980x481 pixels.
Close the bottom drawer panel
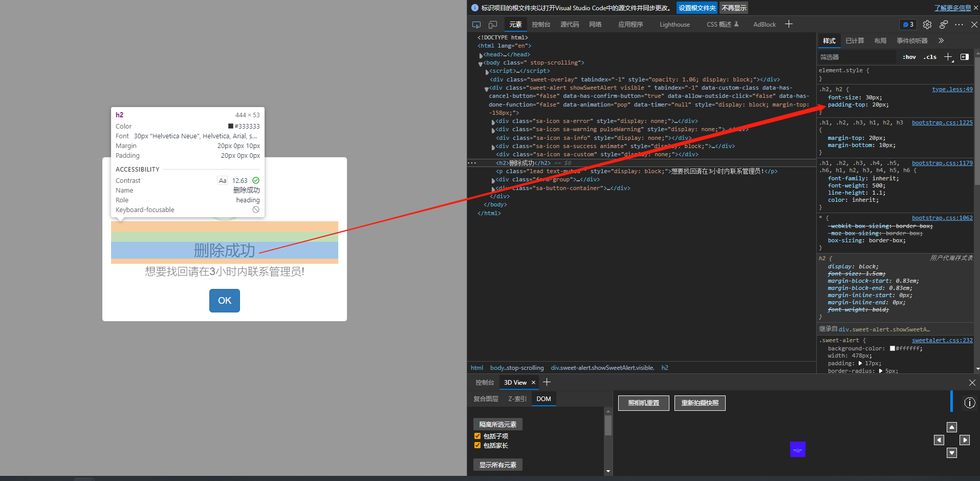click(972, 383)
